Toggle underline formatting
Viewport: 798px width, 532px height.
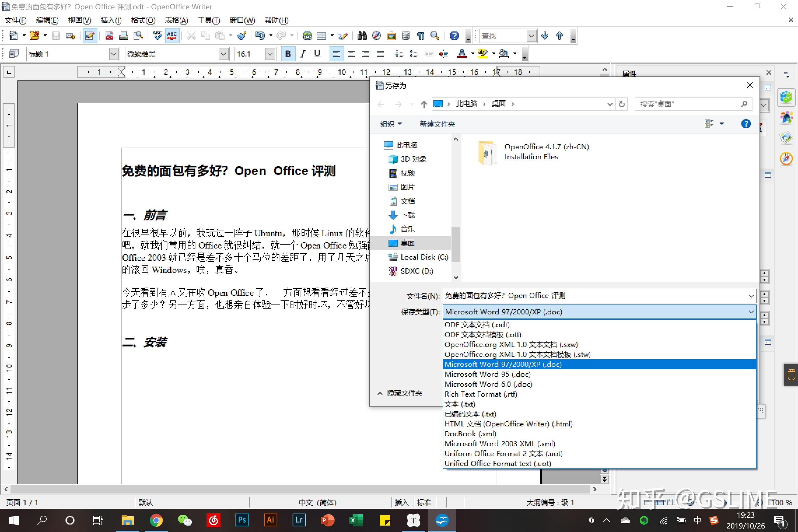(x=317, y=54)
